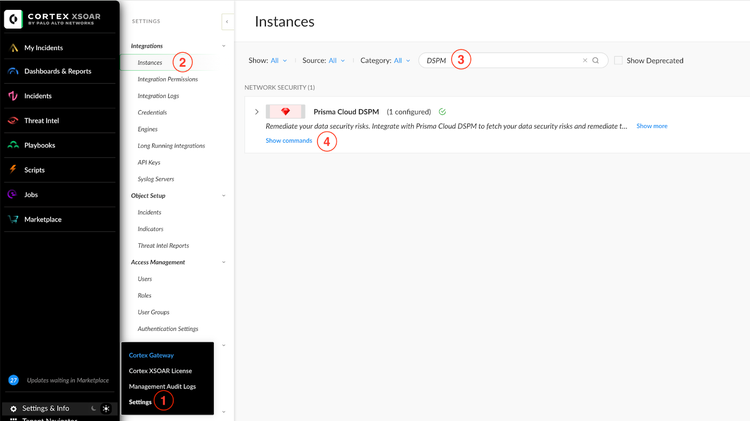The width and height of the screenshot is (750, 421).
Task: Click the Dashboards & Reports icon
Action: coord(13,71)
